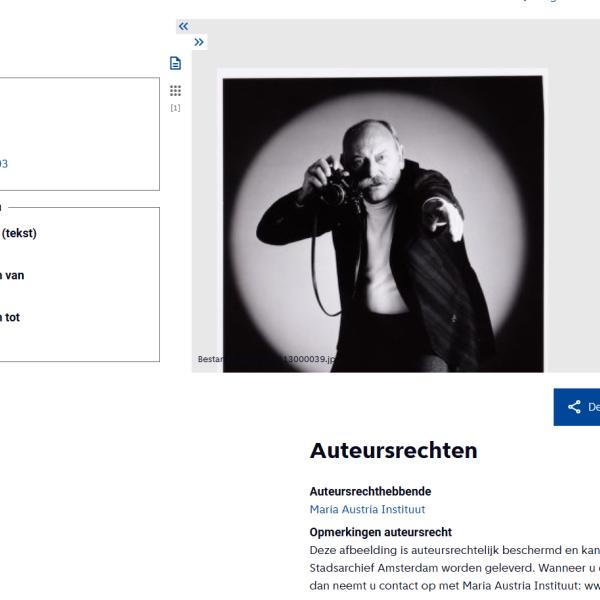
Task: Click the photographer portrait image
Action: point(383,220)
